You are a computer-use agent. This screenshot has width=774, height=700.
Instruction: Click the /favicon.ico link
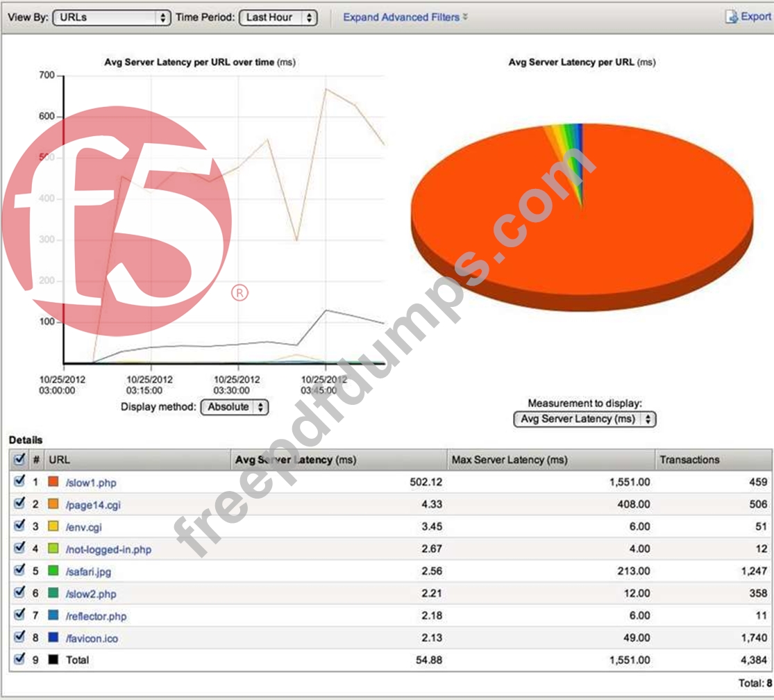[x=92, y=638]
